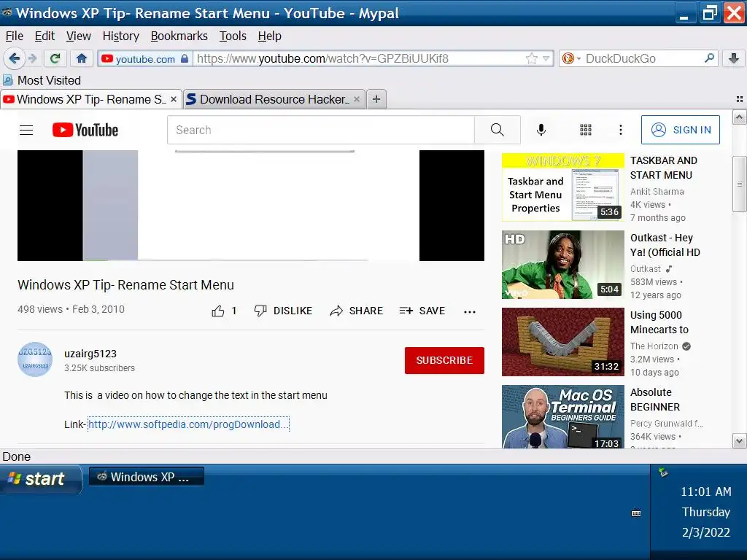Image resolution: width=747 pixels, height=560 pixels.
Task: Click the page scrollbar up arrow
Action: 739,117
